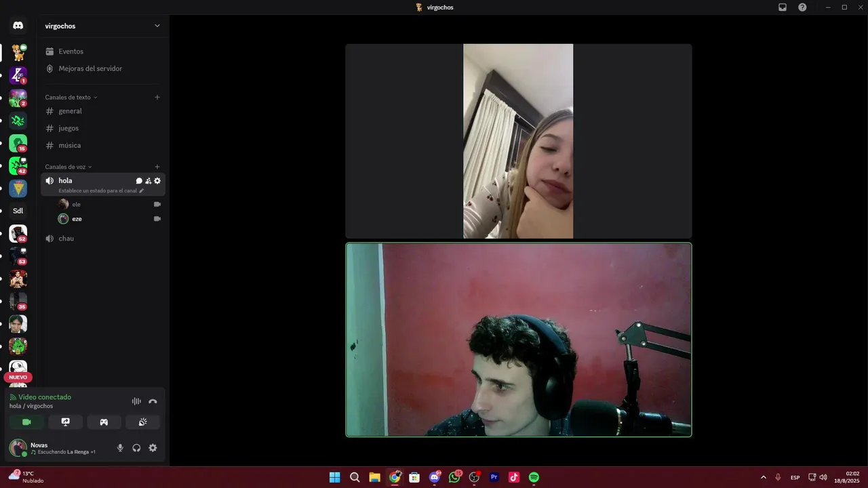Open Discord direct messages home icon

pos(18,26)
